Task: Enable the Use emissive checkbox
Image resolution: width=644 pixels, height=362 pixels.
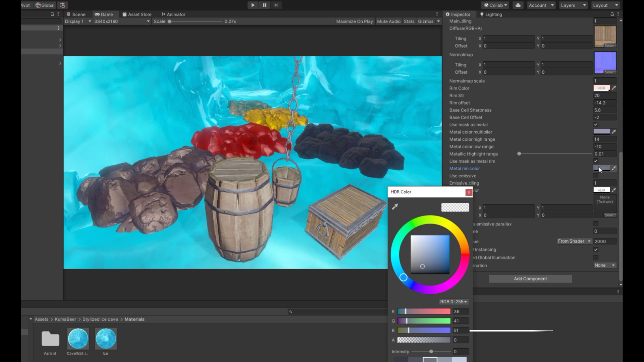Action: (596, 176)
